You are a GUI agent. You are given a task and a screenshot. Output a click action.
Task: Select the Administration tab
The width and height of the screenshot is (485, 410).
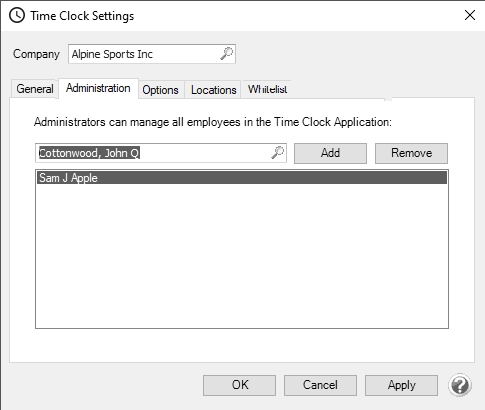[98, 88]
